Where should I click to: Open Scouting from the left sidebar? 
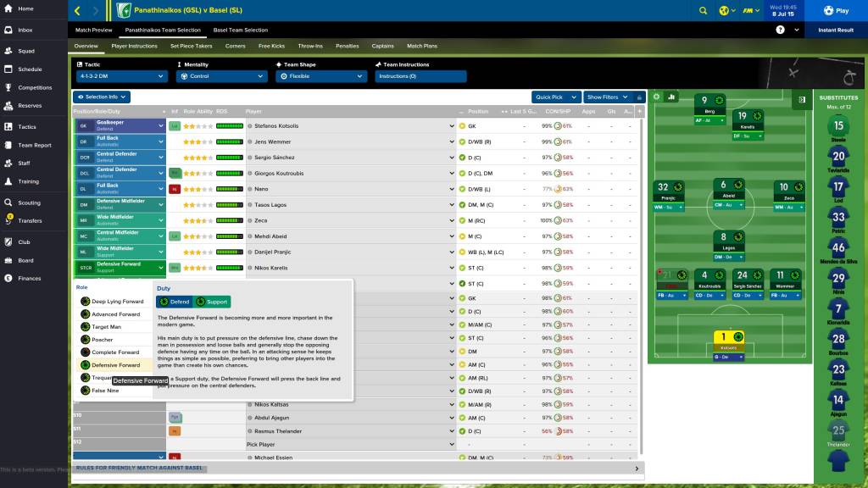click(10, 203)
